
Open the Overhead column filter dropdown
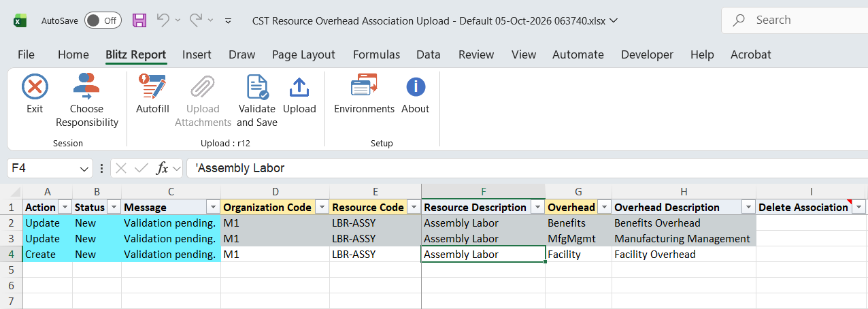click(x=604, y=207)
